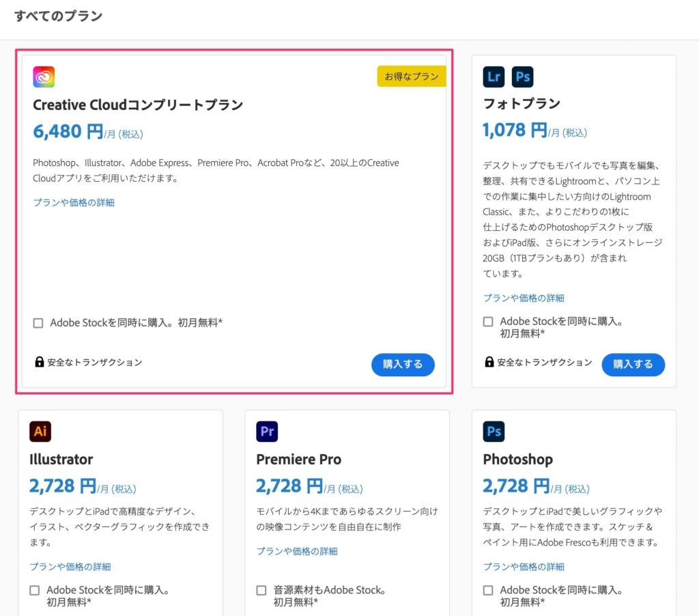Click the Creative Cloudコンプリートプラン heading
The height and width of the screenshot is (616, 699).
(138, 104)
